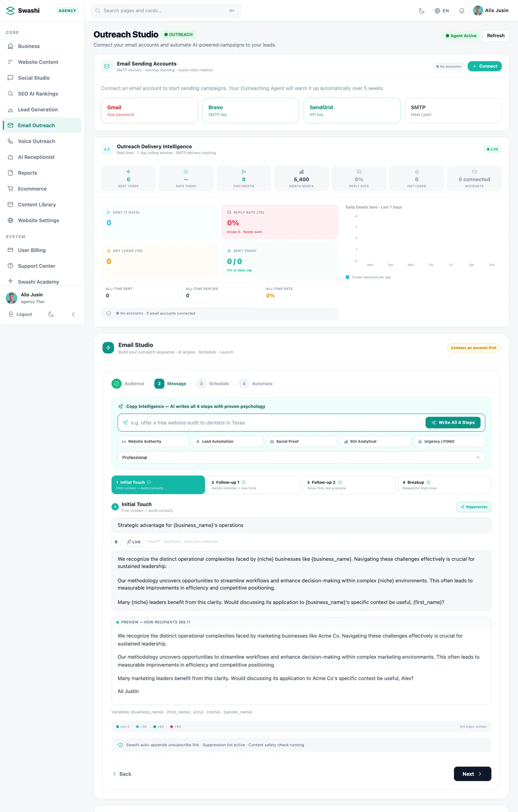The height and width of the screenshot is (812, 518).
Task: Go to the Automate step
Action: pyautogui.click(x=256, y=384)
